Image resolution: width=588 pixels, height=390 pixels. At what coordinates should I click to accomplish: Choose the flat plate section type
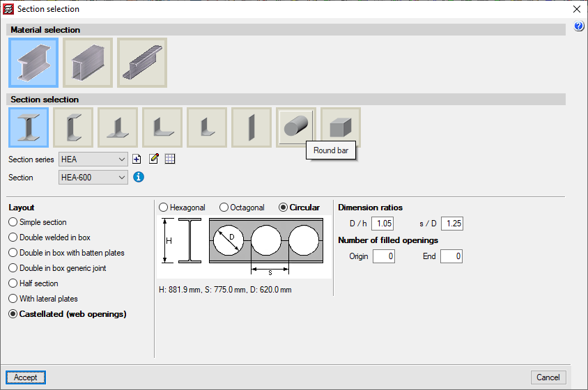tap(252, 127)
